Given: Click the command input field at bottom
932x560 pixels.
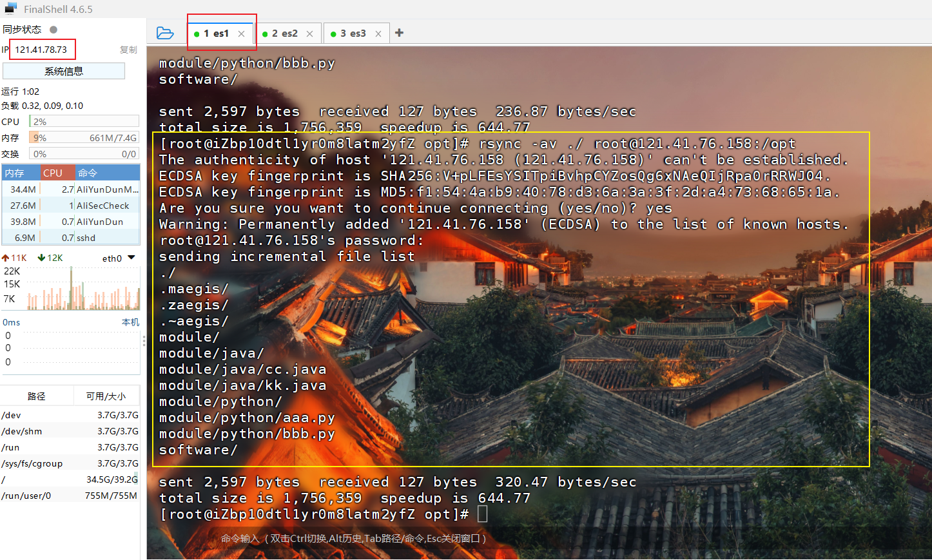Looking at the screenshot, I should click(x=538, y=539).
